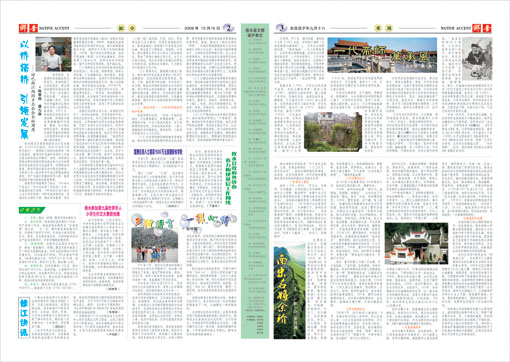The height and width of the screenshot is (362, 510).
Task: Click the red logo beside left NATIVE ACCENT
Action: (28, 28)
